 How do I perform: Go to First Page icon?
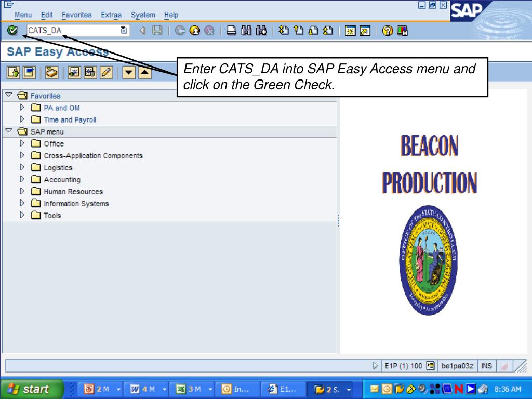(284, 31)
